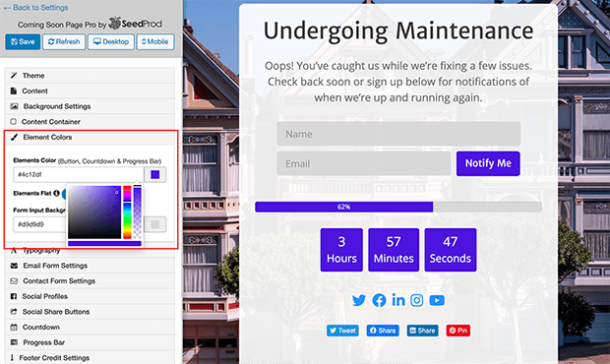Click the 3 Hours countdown box
The height and width of the screenshot is (364, 610).
pyautogui.click(x=341, y=250)
